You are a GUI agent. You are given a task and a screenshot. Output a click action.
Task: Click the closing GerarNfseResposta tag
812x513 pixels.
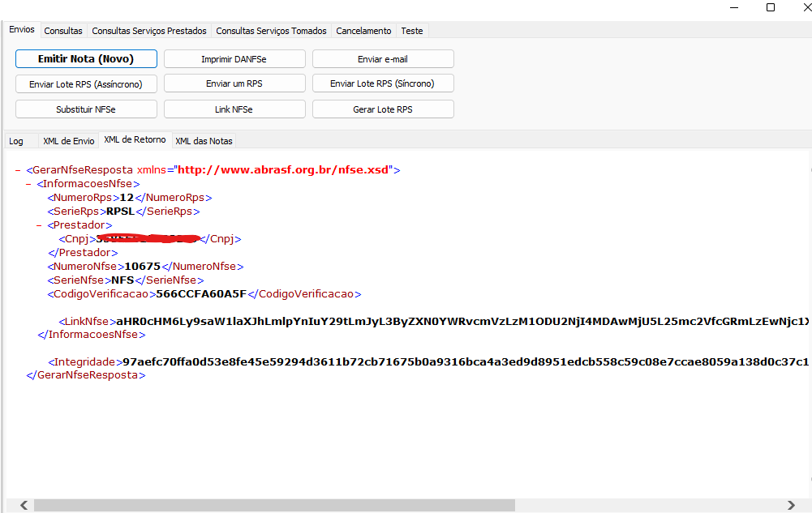[x=86, y=375]
